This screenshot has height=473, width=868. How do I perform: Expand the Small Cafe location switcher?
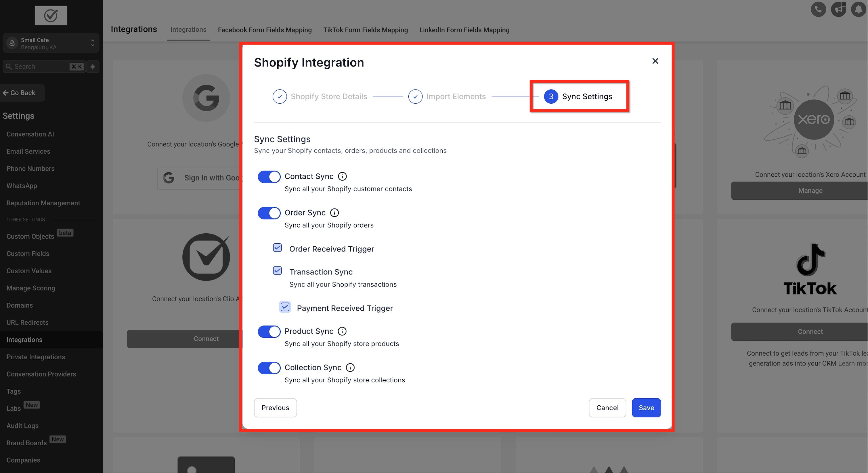(51, 43)
